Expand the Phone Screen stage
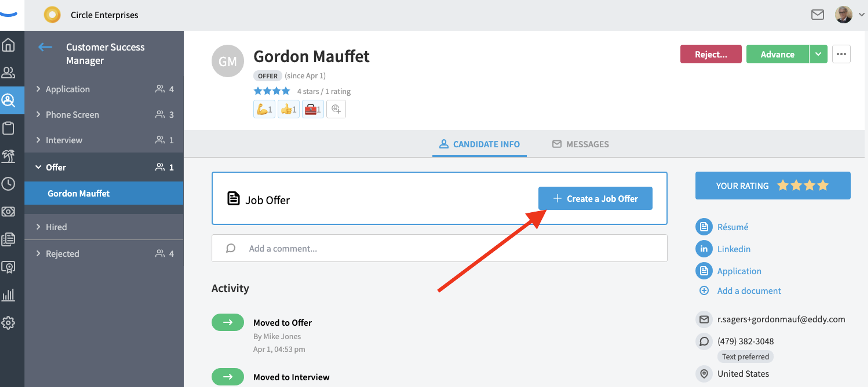This screenshot has width=868, height=387. click(104, 115)
